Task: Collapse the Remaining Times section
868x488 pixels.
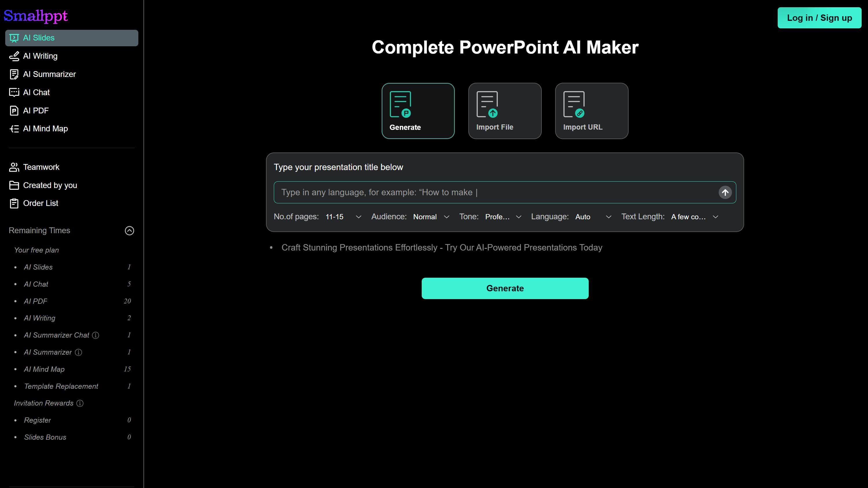Action: (x=130, y=231)
